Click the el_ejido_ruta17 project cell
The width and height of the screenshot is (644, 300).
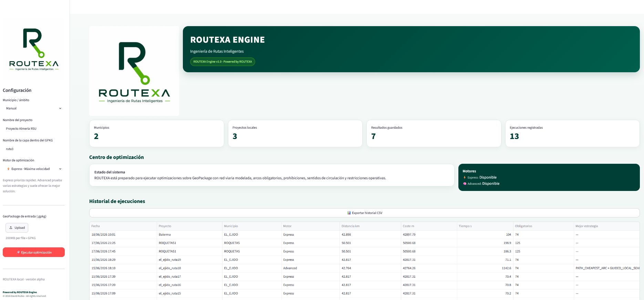(x=189, y=277)
